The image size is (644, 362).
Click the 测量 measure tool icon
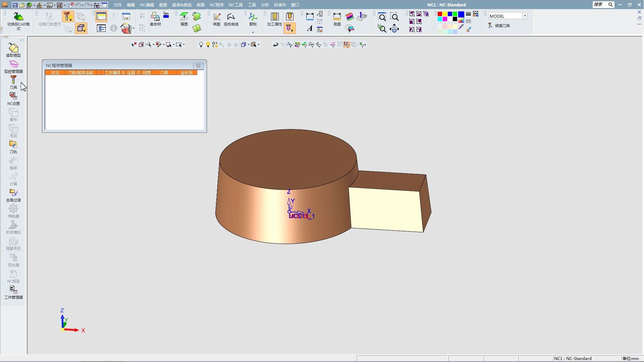pyautogui.click(x=337, y=17)
